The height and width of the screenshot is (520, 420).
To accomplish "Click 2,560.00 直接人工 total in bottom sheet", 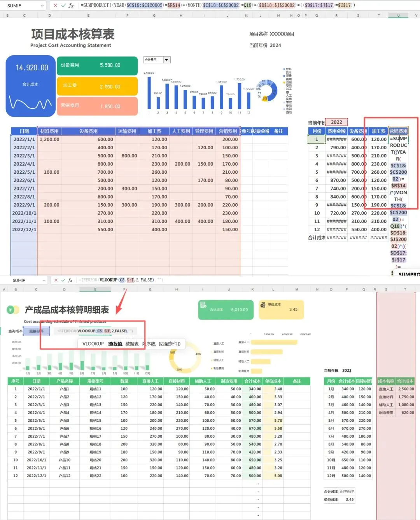I will tap(406, 389).
